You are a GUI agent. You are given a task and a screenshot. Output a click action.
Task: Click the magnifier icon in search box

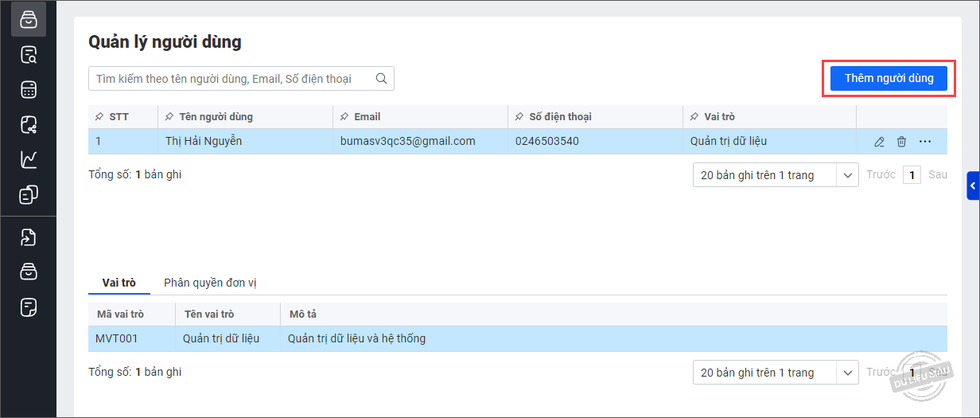(381, 79)
